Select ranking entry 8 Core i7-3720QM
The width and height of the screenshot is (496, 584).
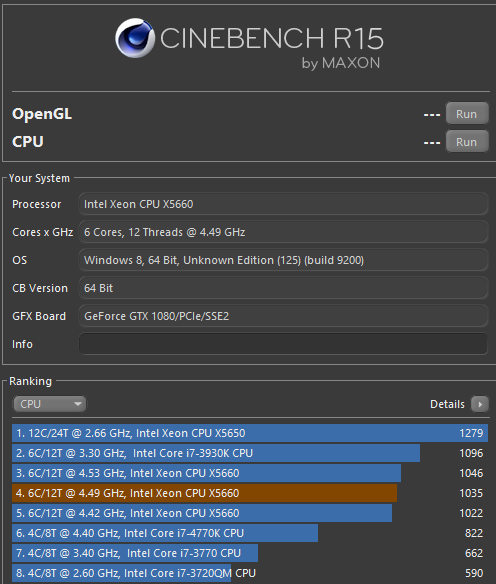(x=250, y=573)
